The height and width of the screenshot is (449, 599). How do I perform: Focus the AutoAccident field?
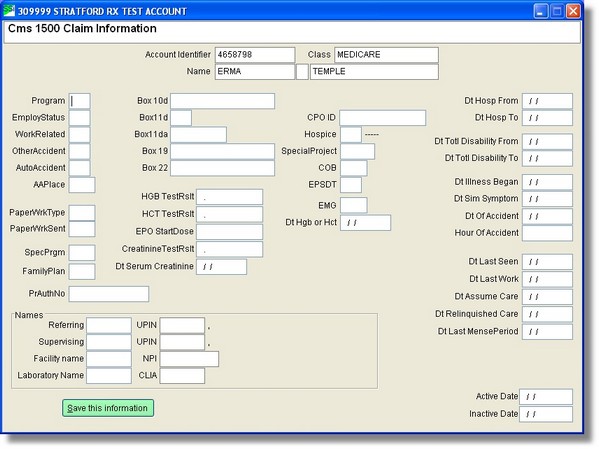(x=79, y=168)
